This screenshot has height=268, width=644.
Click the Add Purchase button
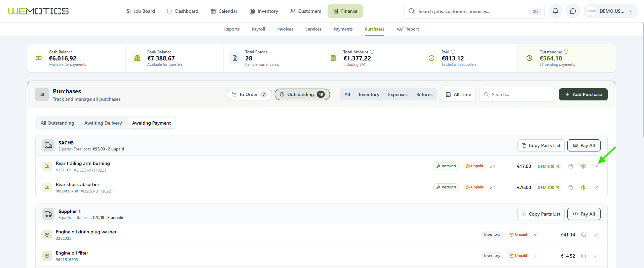(583, 94)
